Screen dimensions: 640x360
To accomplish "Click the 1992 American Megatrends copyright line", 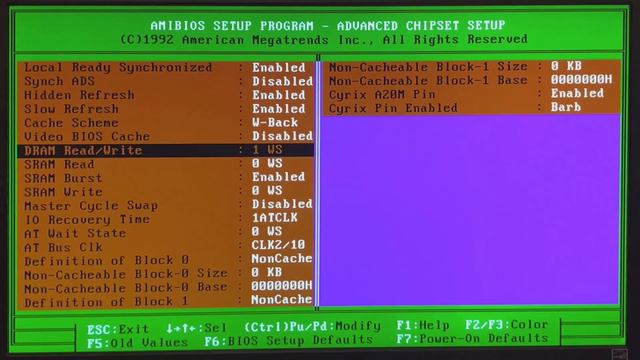I will 324,40.
